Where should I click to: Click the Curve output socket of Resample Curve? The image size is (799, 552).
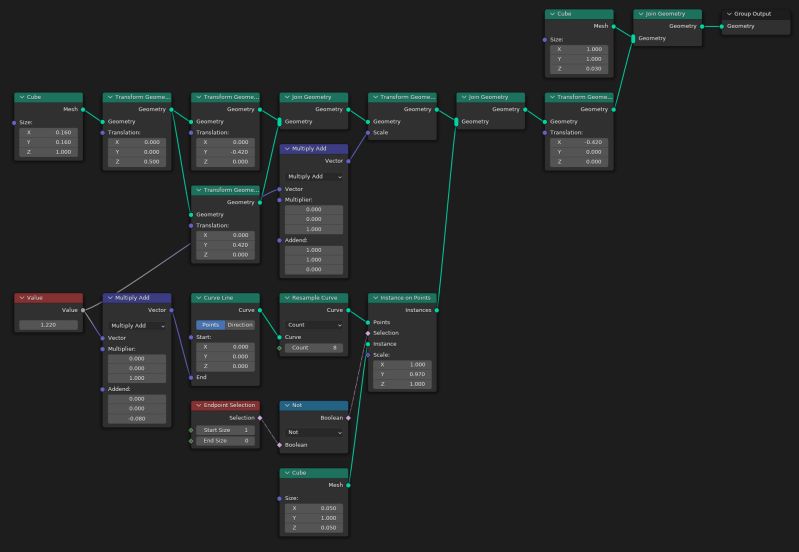[x=348, y=310]
